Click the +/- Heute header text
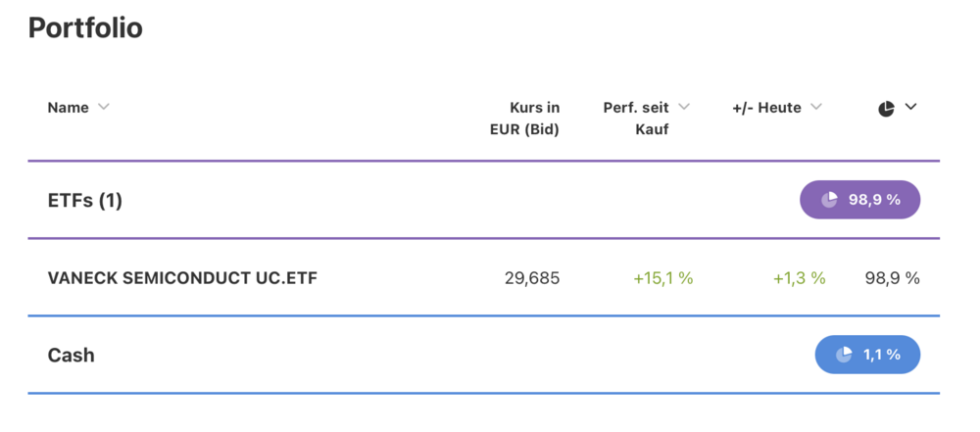This screenshot has height=432, width=980. [766, 108]
